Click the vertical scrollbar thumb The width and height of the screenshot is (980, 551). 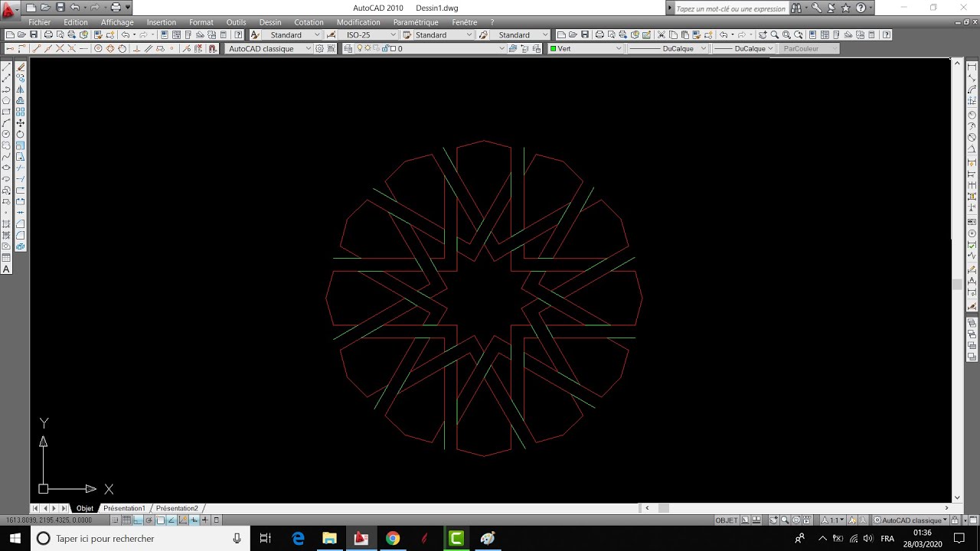[x=957, y=285]
